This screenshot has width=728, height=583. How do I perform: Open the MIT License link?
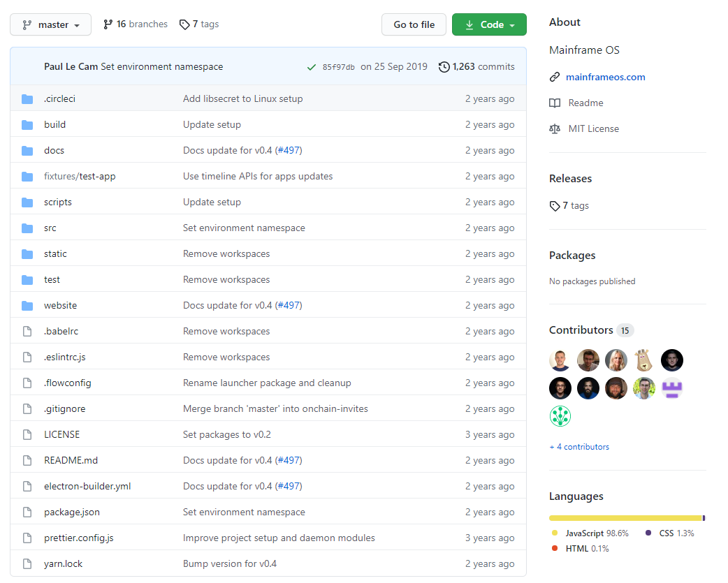point(593,129)
